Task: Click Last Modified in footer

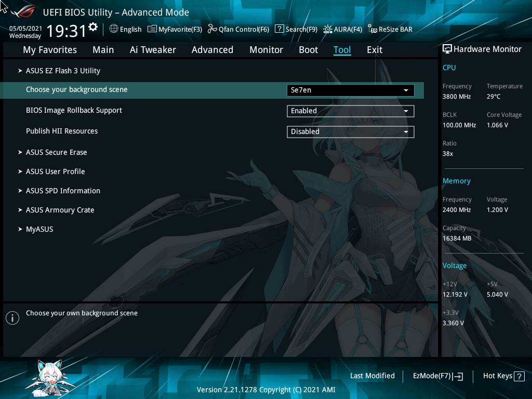Action: 372,376
